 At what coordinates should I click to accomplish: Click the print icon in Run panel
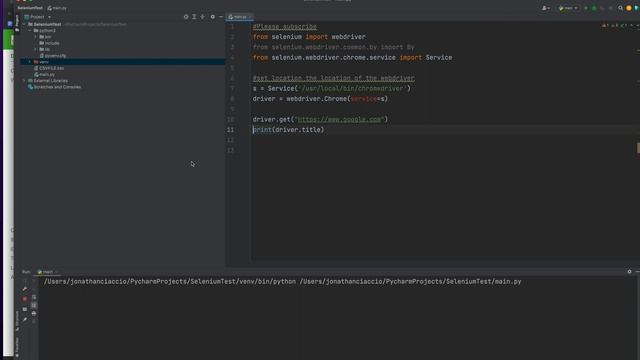point(34,313)
